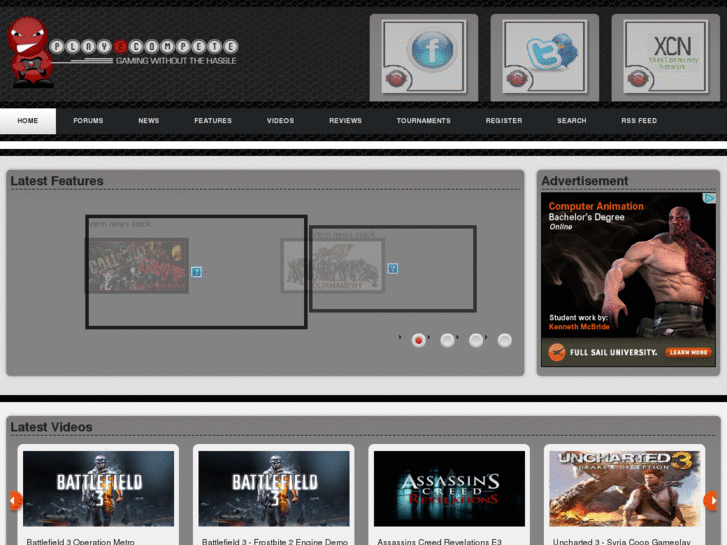Click the Assassins Creed Revelations E3 title

coord(439,541)
